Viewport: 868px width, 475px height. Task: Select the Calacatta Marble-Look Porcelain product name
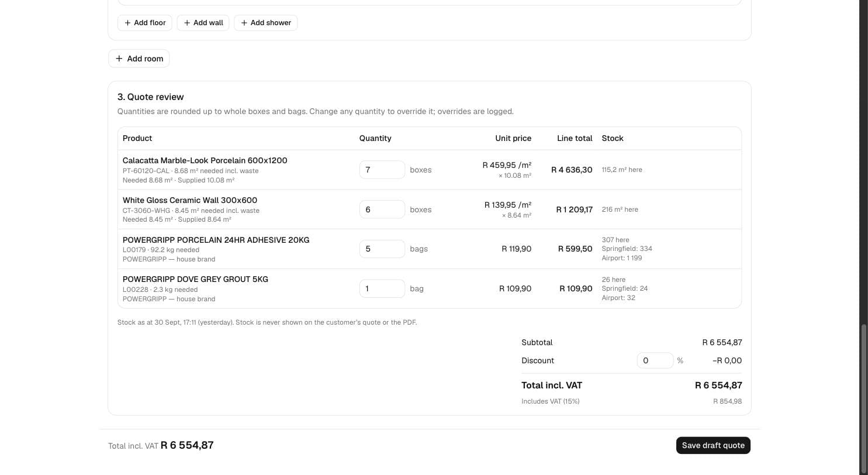[x=205, y=160]
